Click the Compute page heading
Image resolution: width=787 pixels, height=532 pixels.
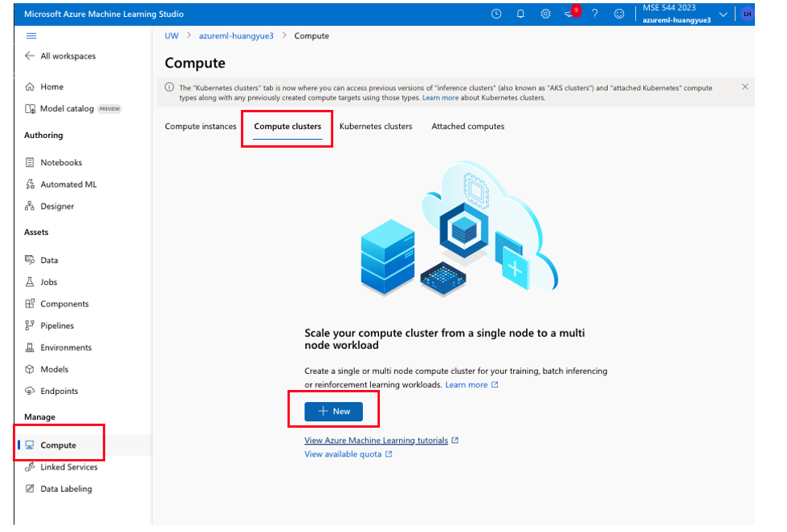pos(194,63)
